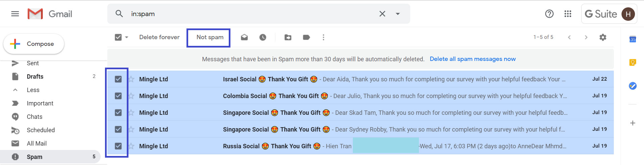The height and width of the screenshot is (165, 644).
Task: Open the Settings gear
Action: pos(603,37)
